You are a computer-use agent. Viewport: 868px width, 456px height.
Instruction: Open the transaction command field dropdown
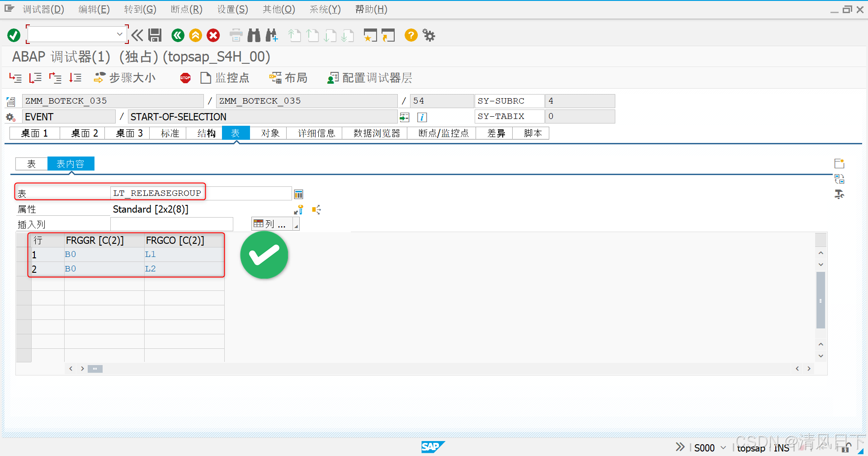pos(119,34)
